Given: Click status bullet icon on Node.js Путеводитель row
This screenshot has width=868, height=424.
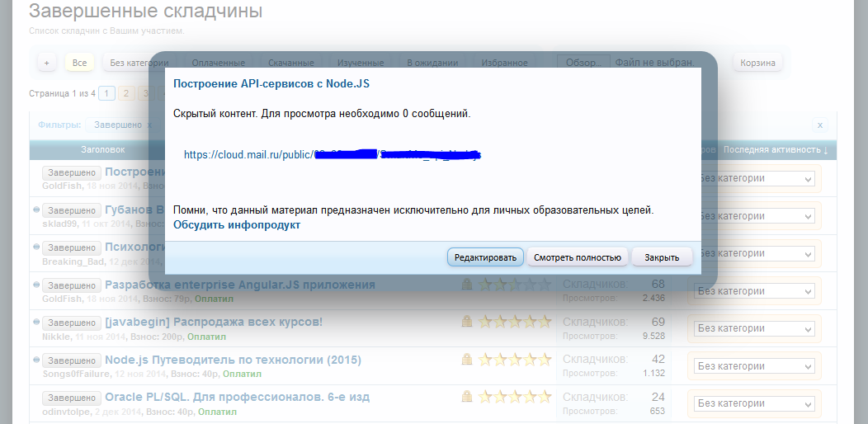Looking at the screenshot, I should pyautogui.click(x=36, y=359).
